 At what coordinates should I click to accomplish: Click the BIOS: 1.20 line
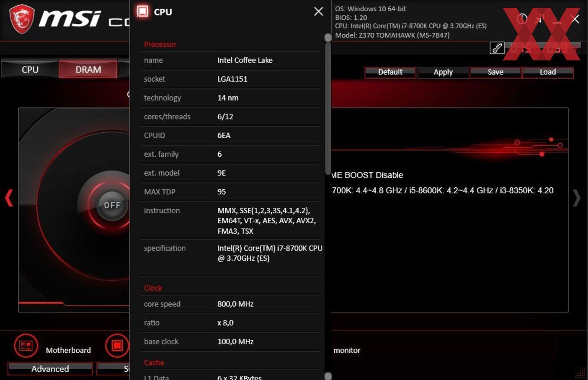(x=351, y=18)
